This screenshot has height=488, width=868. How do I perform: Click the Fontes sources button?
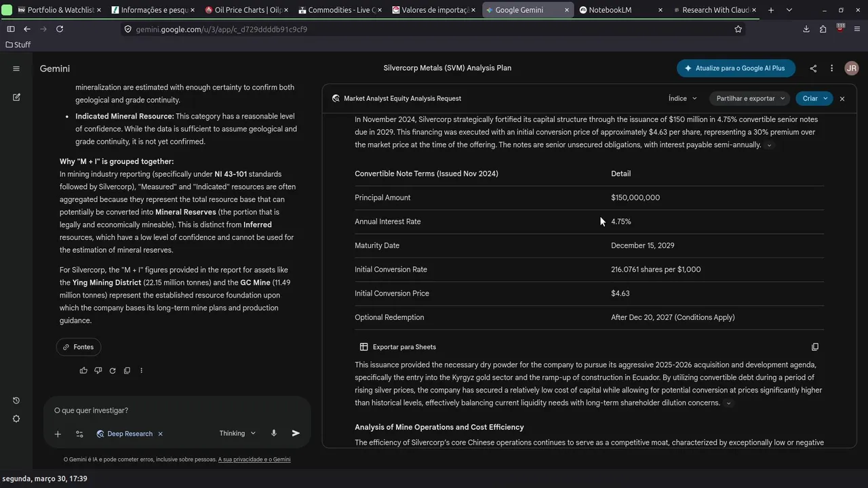click(79, 347)
